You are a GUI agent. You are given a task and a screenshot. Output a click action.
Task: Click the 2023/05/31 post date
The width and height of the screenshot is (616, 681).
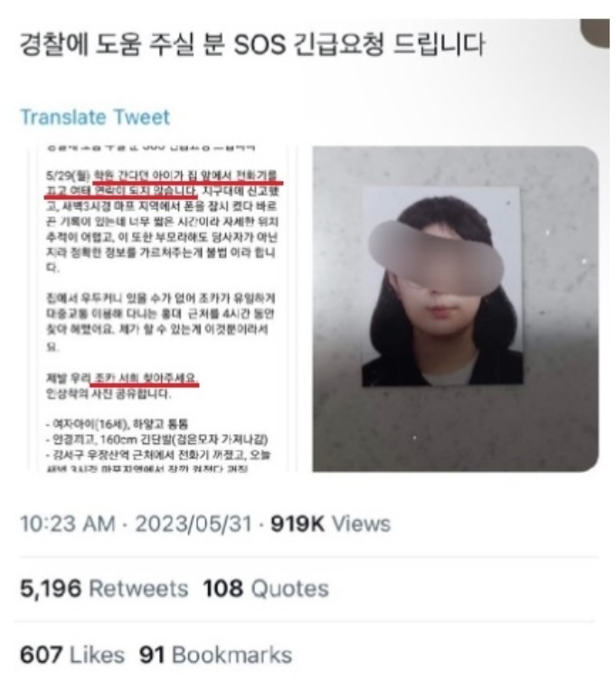point(194,524)
